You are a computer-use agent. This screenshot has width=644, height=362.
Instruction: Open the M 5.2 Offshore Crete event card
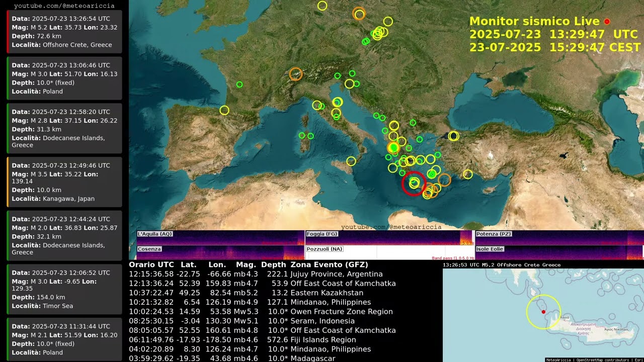click(x=64, y=31)
